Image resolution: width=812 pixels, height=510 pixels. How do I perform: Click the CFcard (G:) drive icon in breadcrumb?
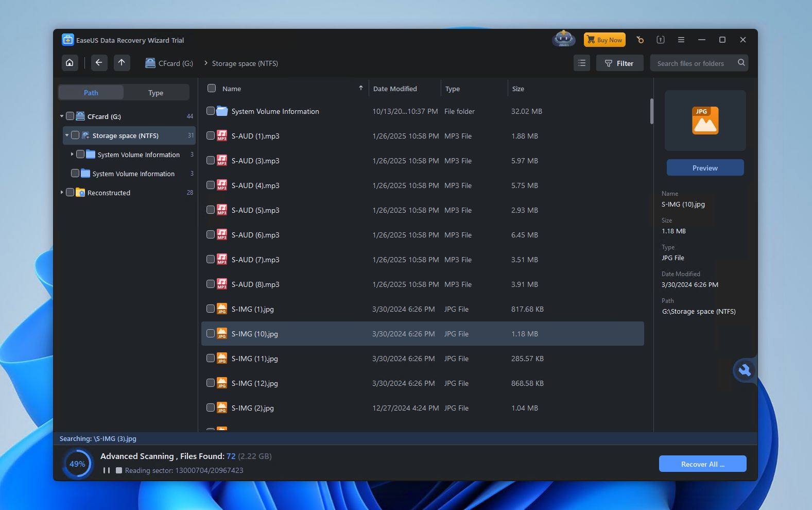tap(150, 63)
